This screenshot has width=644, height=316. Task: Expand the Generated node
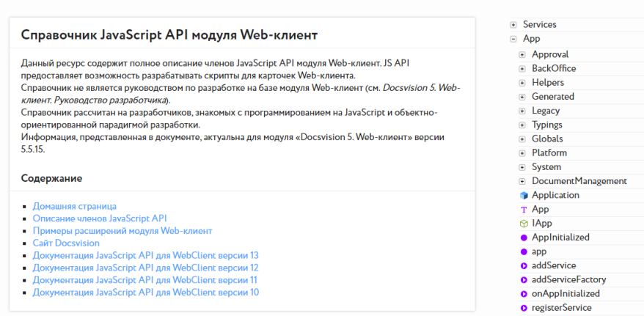point(522,97)
